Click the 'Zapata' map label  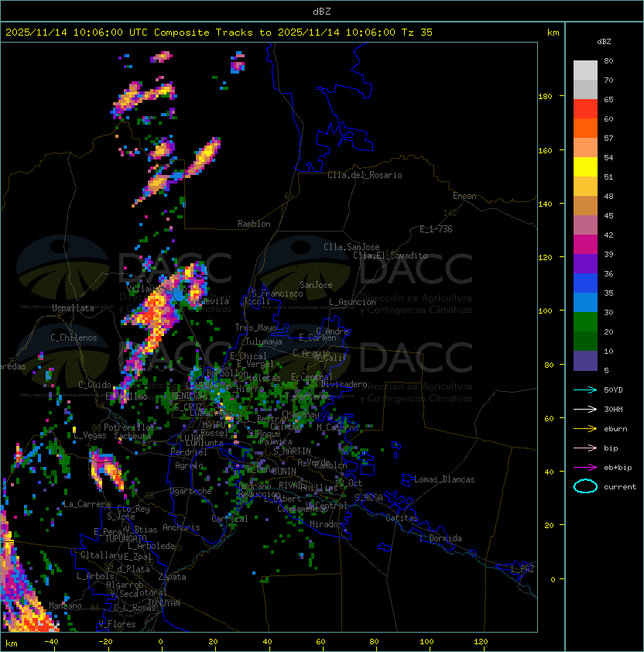[172, 577]
